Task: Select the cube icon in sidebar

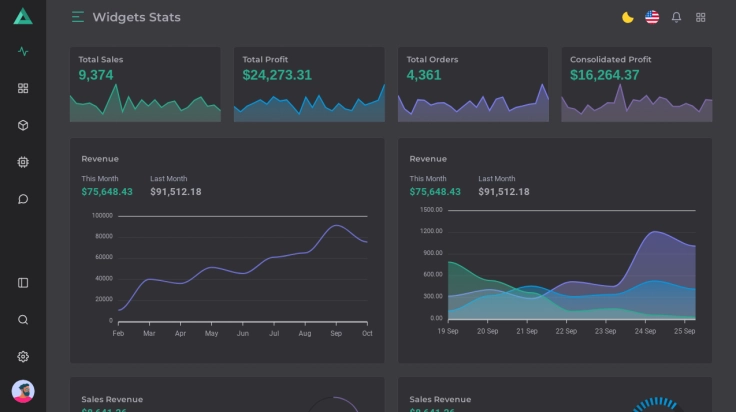Action: pyautogui.click(x=23, y=125)
